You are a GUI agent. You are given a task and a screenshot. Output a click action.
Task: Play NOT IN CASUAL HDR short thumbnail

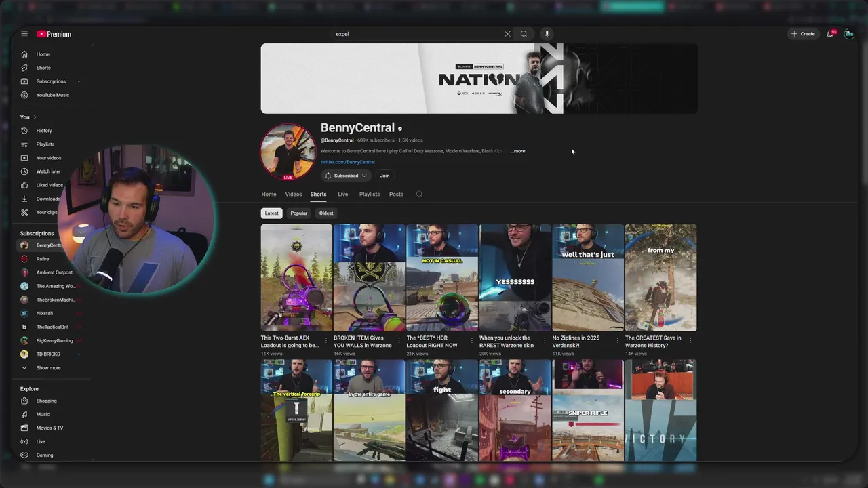(442, 278)
